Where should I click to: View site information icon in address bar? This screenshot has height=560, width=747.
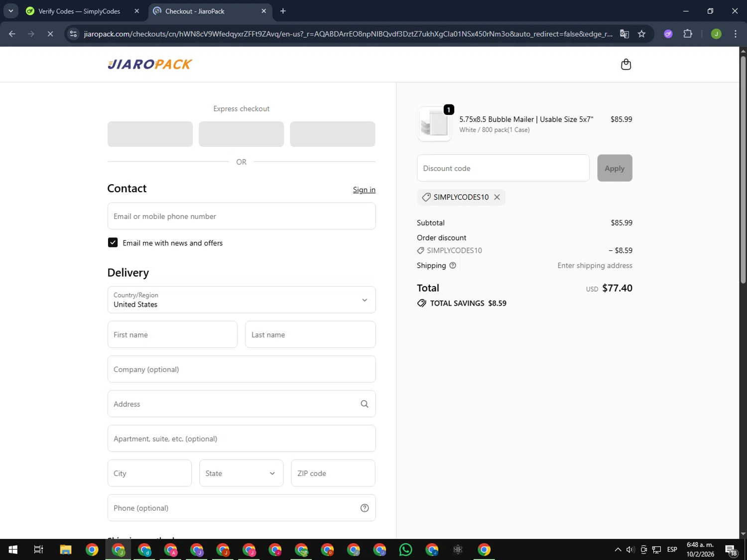(x=73, y=34)
